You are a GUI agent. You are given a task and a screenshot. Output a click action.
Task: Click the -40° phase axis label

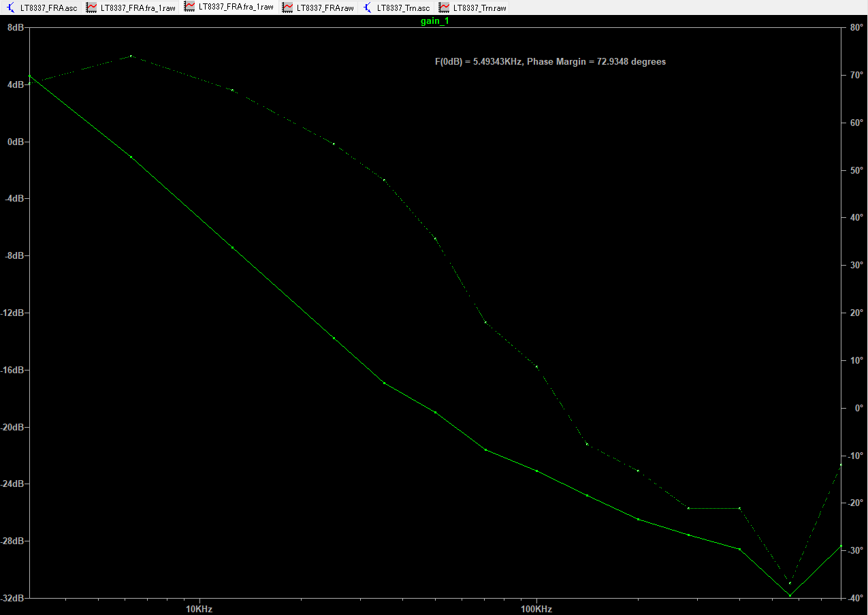[855, 598]
